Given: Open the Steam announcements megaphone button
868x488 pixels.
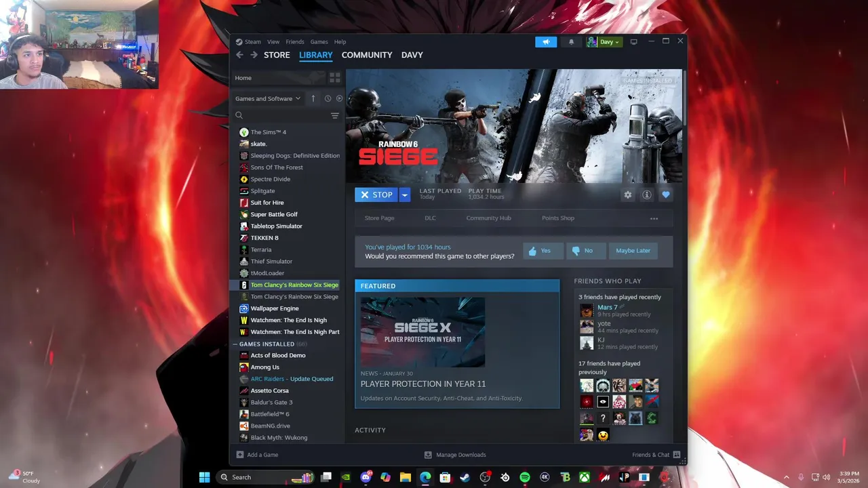Looking at the screenshot, I should pos(546,42).
